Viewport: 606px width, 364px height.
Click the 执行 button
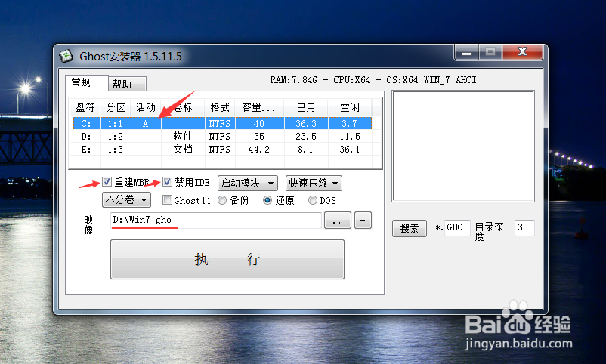coord(227,259)
